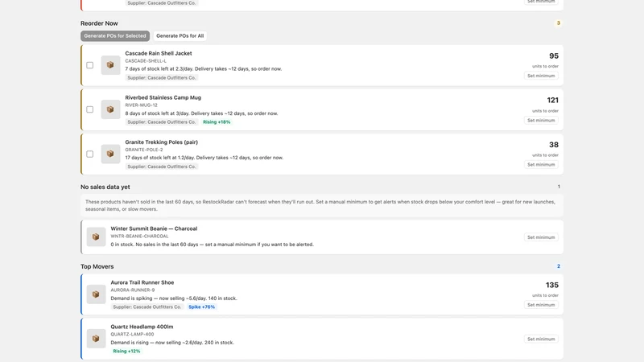Click Generate POs for Selected
This screenshot has width=644, height=362.
pyautogui.click(x=115, y=35)
